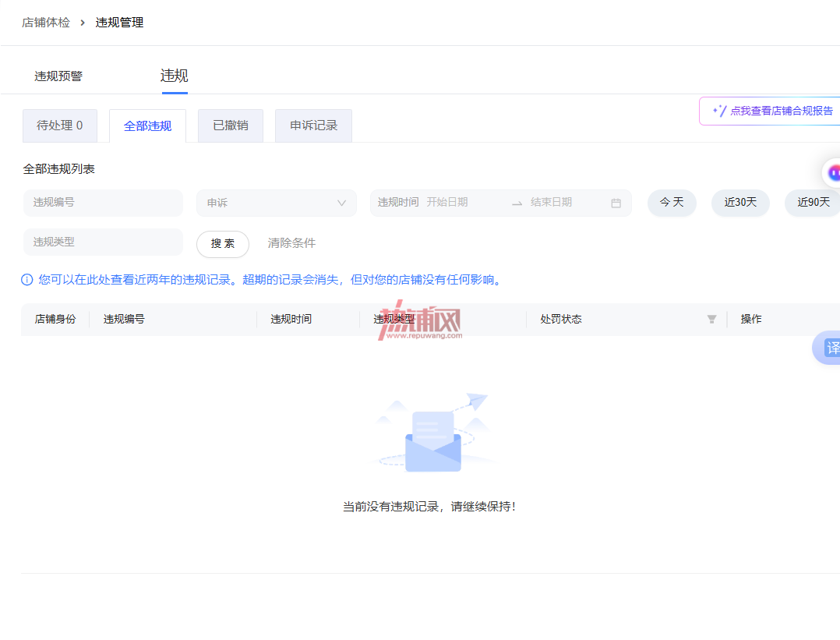Click the translate 译 floating icon
This screenshot has height=640, width=840.
pyautogui.click(x=828, y=348)
